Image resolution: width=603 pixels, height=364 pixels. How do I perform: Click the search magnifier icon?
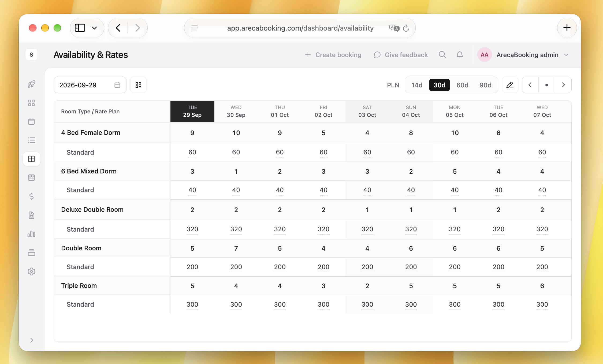(x=442, y=55)
